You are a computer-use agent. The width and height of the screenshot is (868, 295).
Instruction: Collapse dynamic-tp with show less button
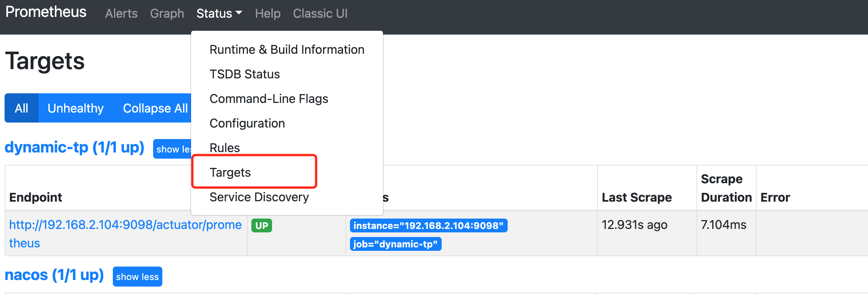172,149
